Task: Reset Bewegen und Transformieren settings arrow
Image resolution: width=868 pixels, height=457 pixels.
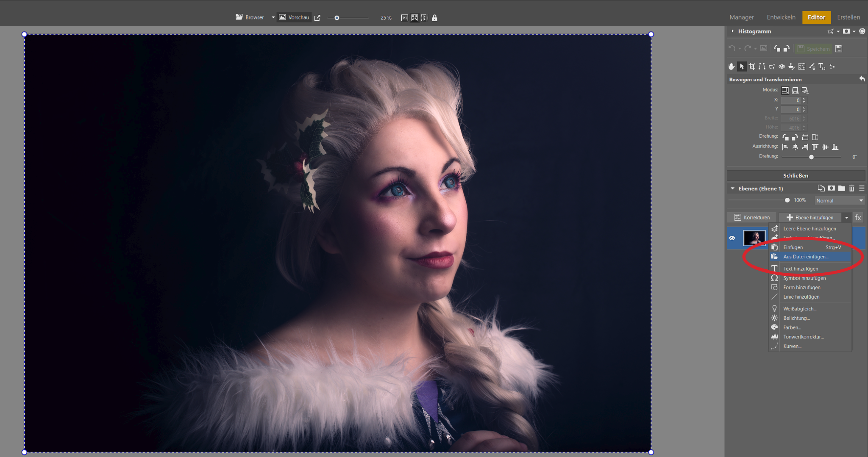Action: [x=862, y=79]
